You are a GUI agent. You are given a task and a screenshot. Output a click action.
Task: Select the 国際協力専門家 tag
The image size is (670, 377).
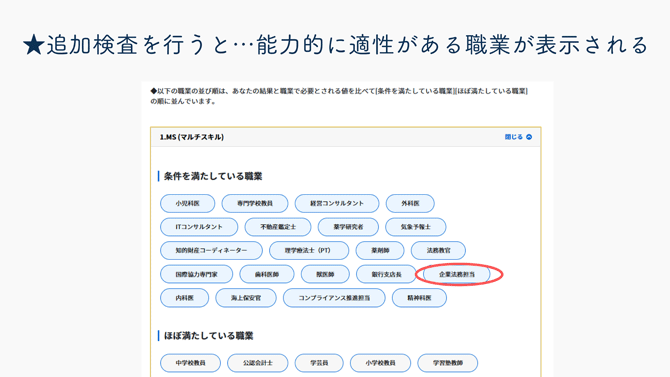[197, 274]
